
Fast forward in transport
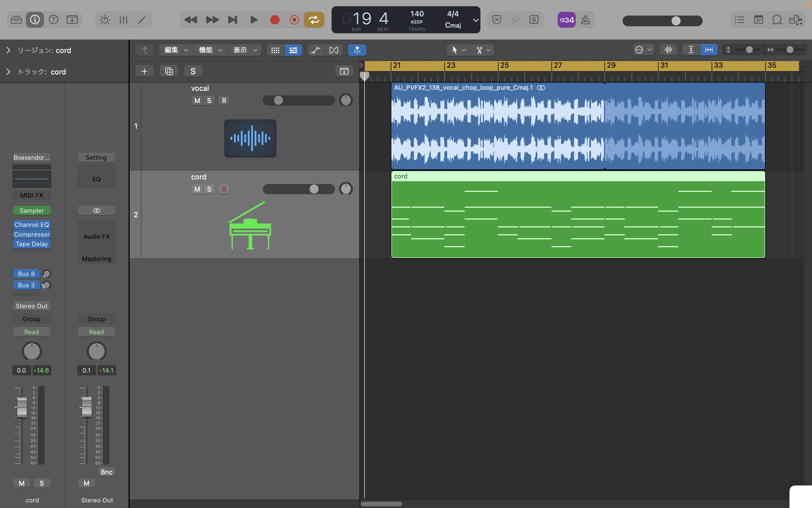(212, 20)
